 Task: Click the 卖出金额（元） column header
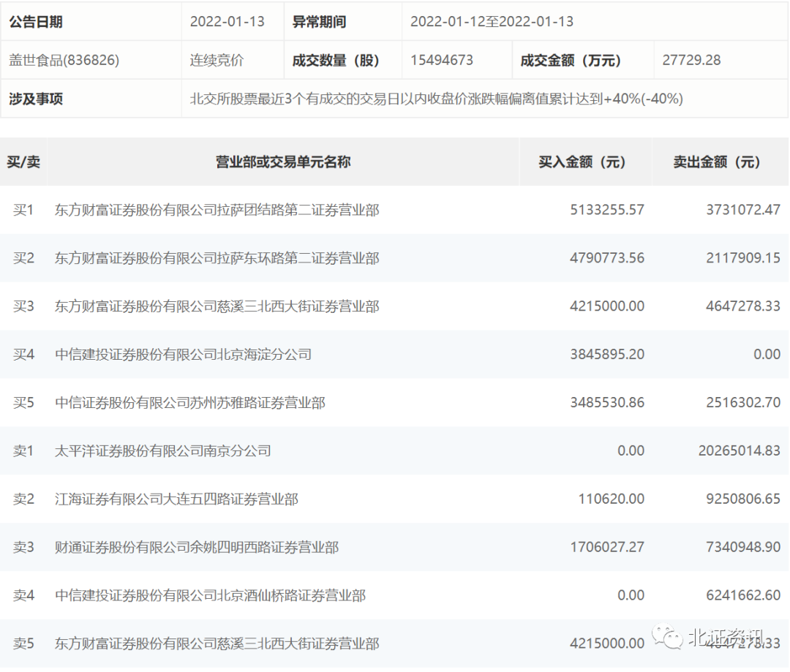pyautogui.click(x=720, y=162)
